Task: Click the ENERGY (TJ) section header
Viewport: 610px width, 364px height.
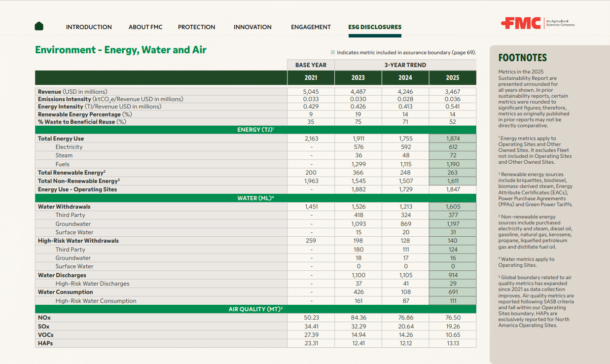Action: [255, 130]
